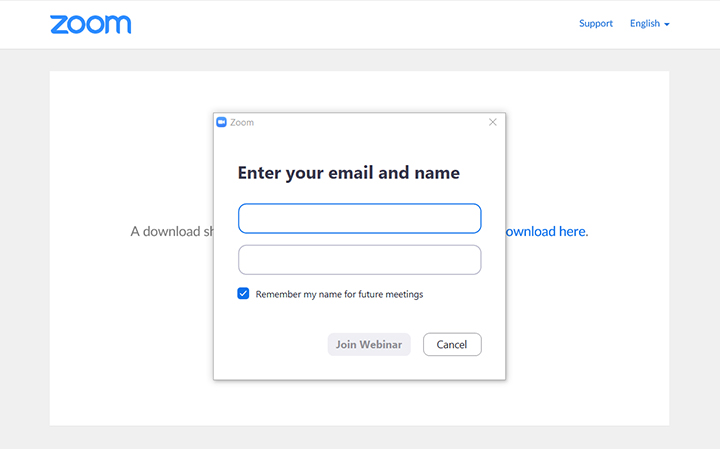
Task: Expand the English language dropdown
Action: pos(649,23)
